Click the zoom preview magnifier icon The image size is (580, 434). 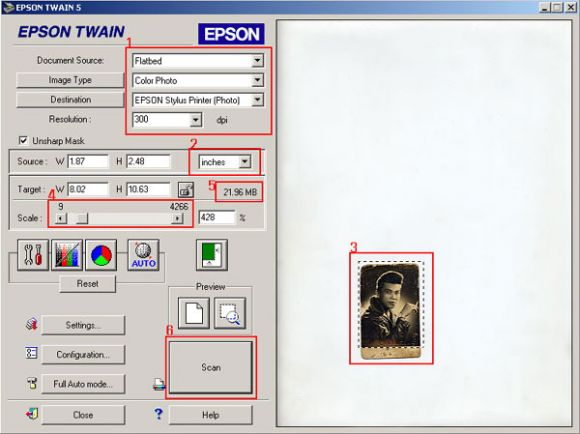[230, 313]
